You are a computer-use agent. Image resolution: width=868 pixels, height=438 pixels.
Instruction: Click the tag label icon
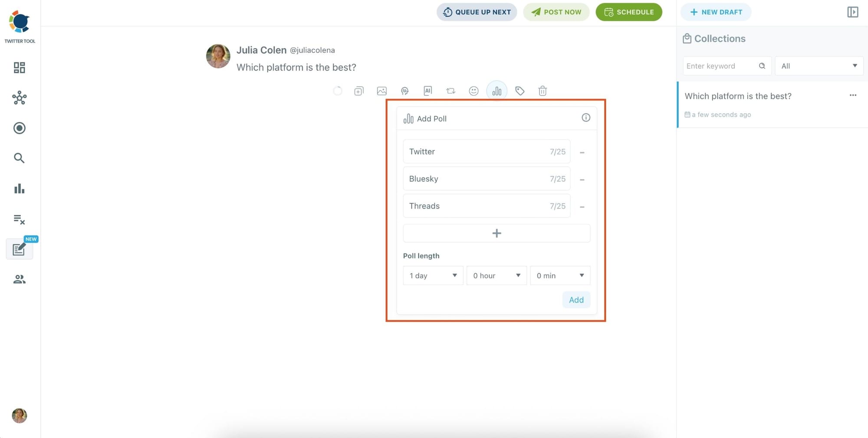click(520, 91)
